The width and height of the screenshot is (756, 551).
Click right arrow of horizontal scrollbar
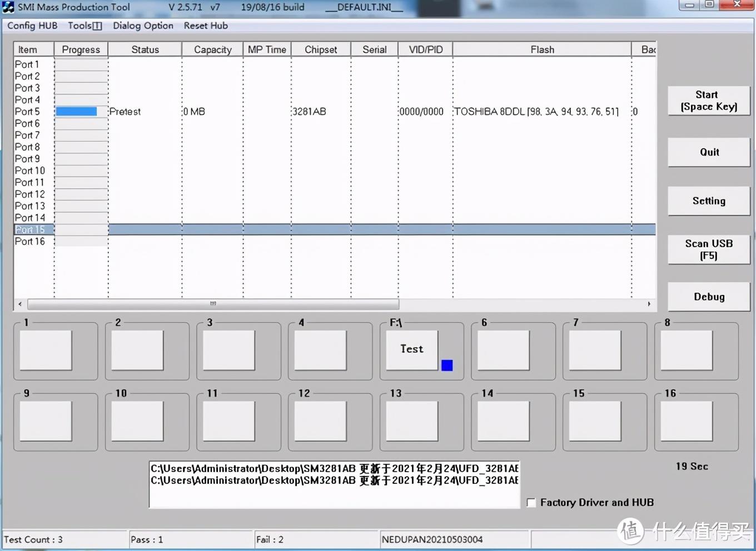(649, 304)
